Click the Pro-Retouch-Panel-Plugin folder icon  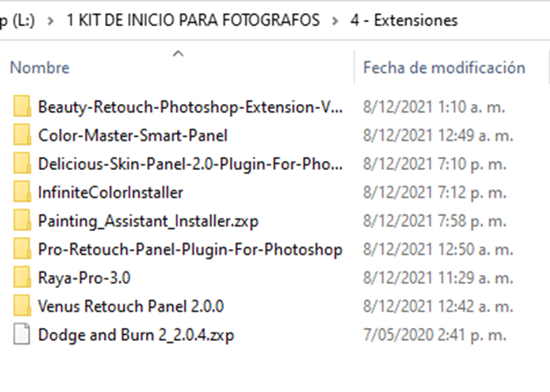(x=22, y=249)
